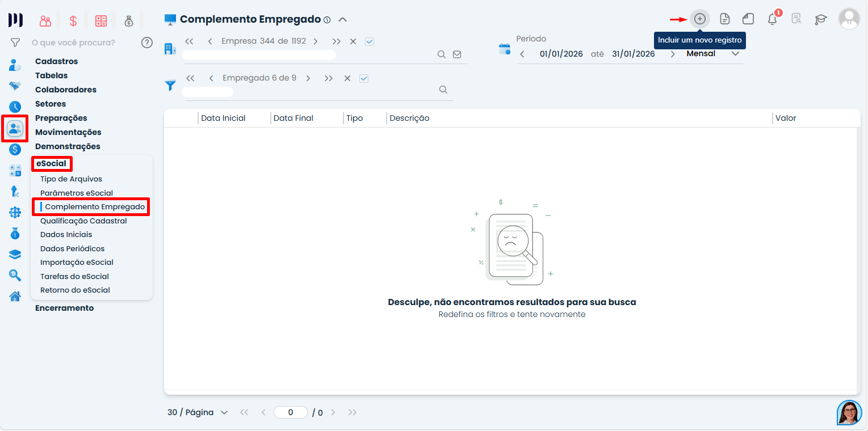868x431 pixels.
Task: Toggle the Empregado filter checkbox
Action: pyautogui.click(x=364, y=78)
